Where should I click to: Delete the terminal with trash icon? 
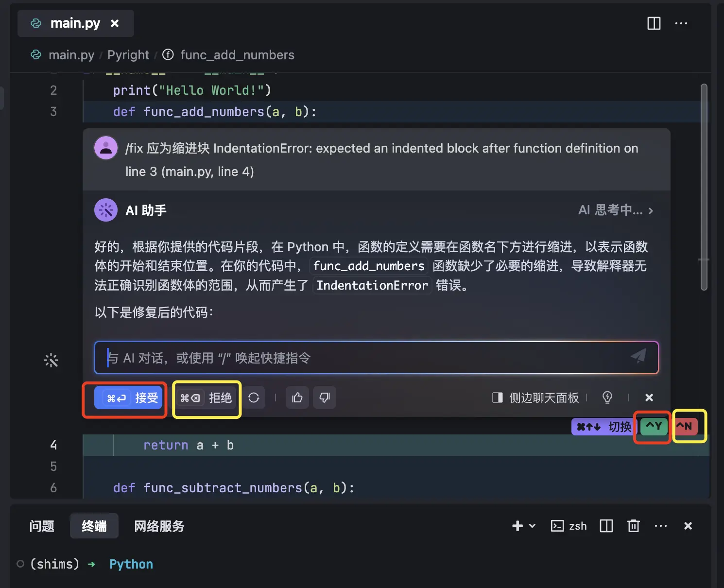634,526
